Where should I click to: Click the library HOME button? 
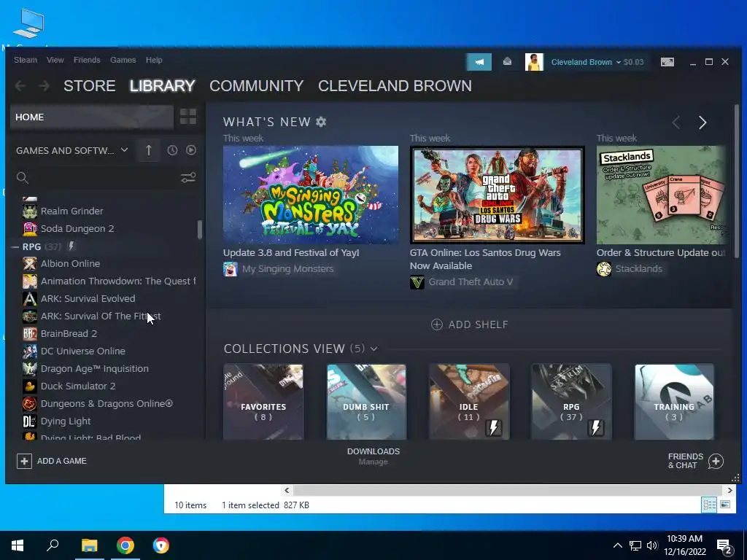(92, 117)
